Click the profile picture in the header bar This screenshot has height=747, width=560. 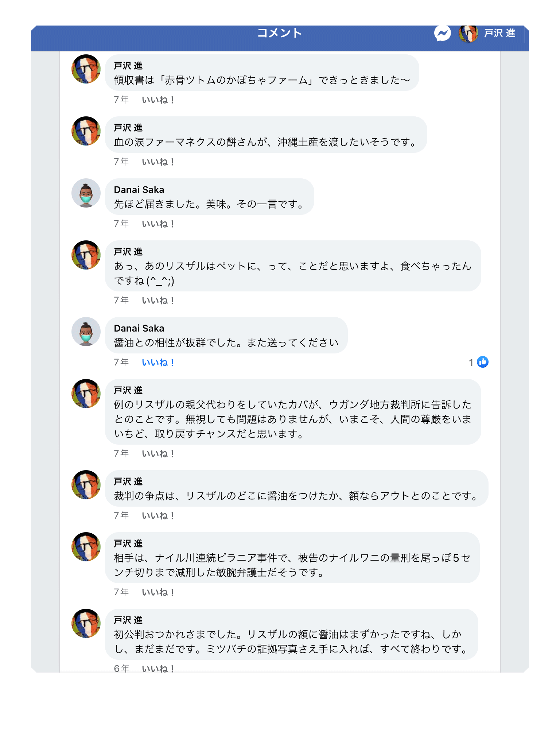tap(468, 34)
